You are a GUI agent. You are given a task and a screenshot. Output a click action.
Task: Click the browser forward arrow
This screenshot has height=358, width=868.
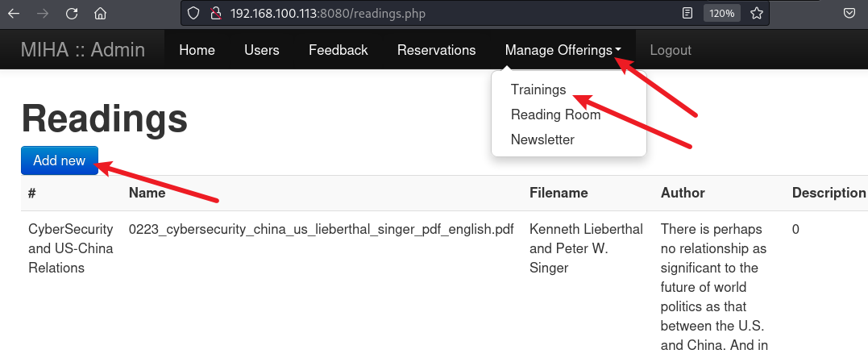click(x=43, y=14)
